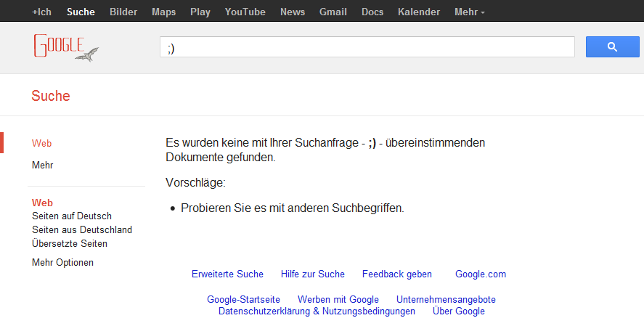Expand Mehr in the left sidebar
The width and height of the screenshot is (644, 326).
click(x=43, y=166)
